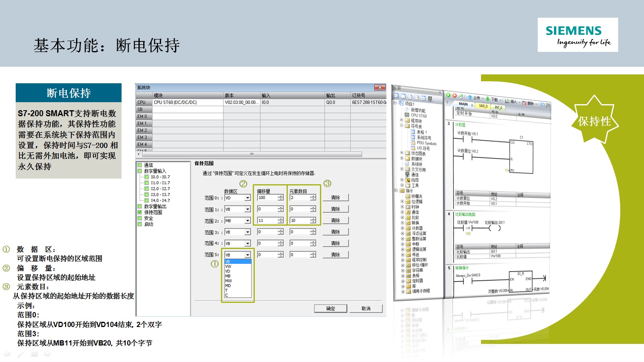The image size is (644, 362).
Task: Click the first icon in the project tree toolbar
Action: (396, 96)
